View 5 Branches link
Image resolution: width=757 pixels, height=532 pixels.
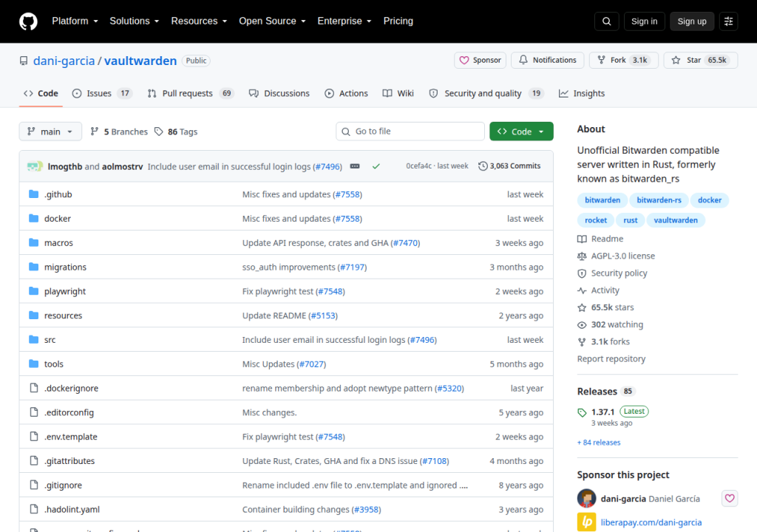(x=119, y=132)
